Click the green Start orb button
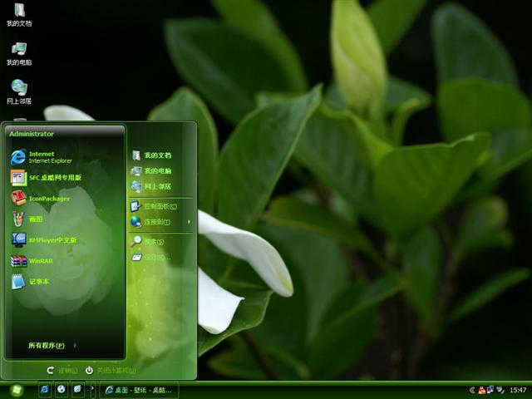 16,389
